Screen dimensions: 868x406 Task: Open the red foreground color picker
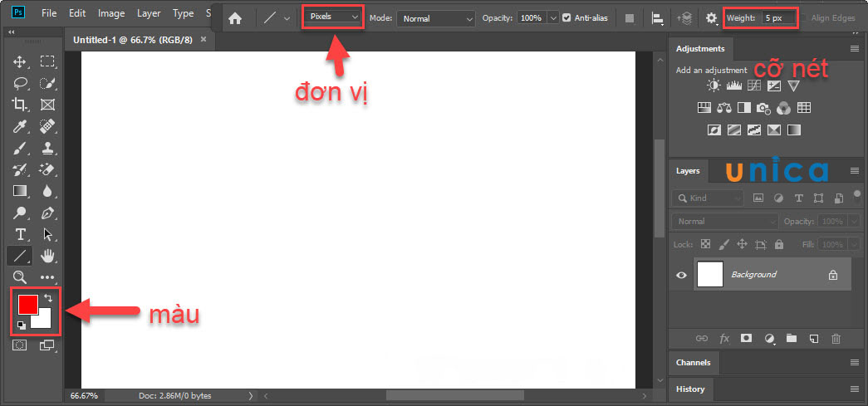(27, 304)
